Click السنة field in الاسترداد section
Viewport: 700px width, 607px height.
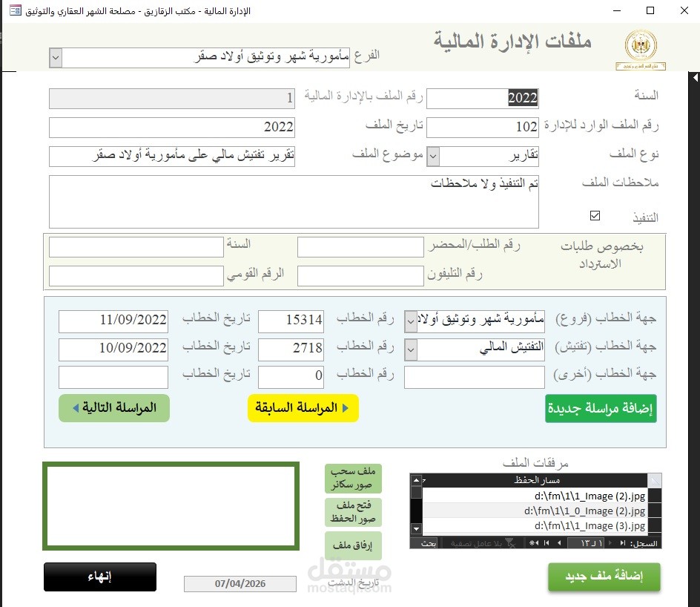pos(136,247)
